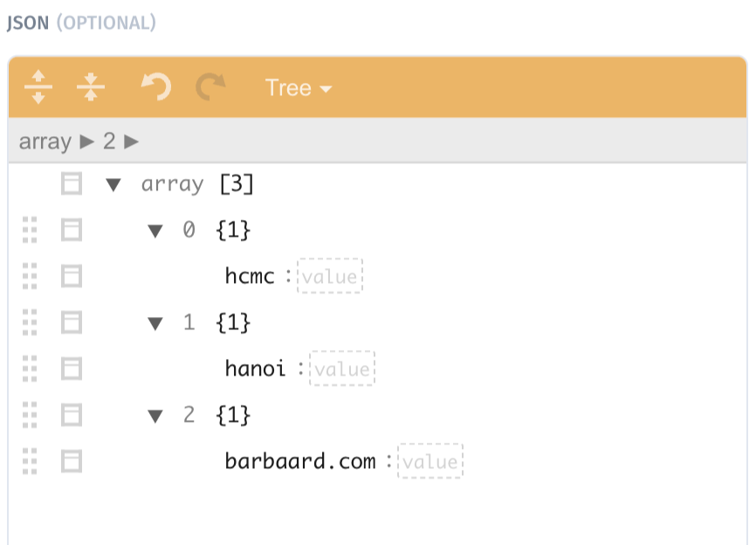Viewport: 756px width, 545px height.
Task: Click the value field next to hanoi
Action: [342, 368]
